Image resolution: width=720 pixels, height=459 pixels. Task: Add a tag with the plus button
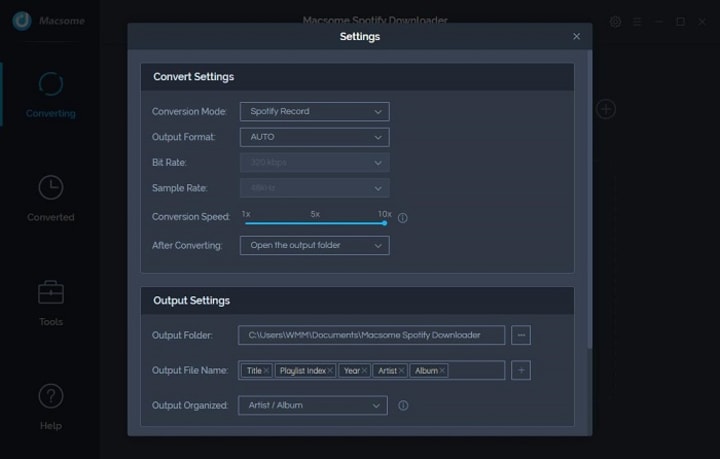[521, 370]
